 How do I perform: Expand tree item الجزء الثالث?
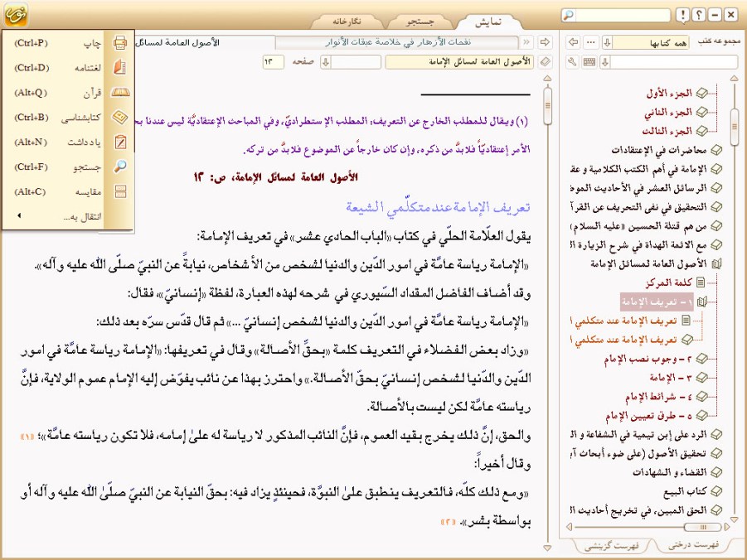point(701,131)
